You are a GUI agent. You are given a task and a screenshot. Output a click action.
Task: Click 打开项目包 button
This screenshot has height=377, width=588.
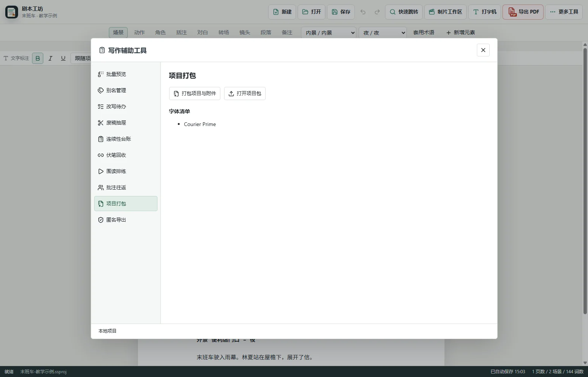click(x=245, y=93)
